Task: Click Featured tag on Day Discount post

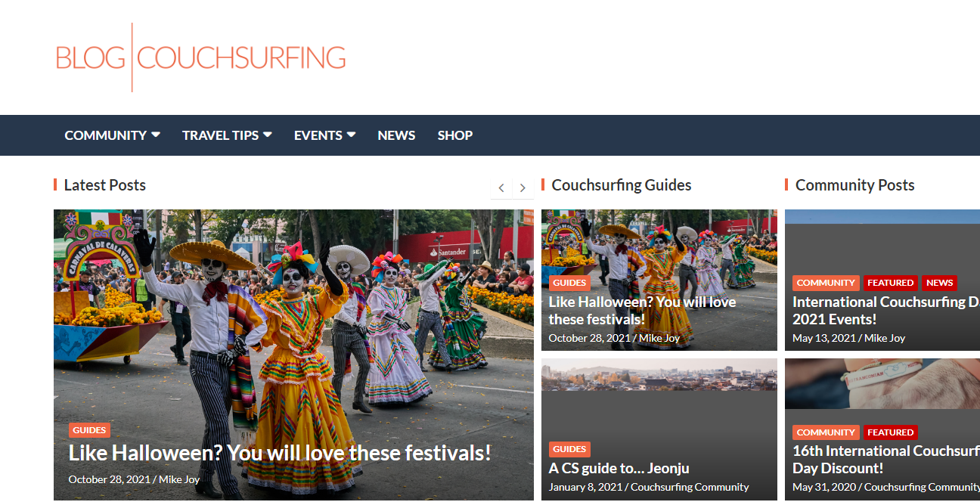Action: click(891, 432)
